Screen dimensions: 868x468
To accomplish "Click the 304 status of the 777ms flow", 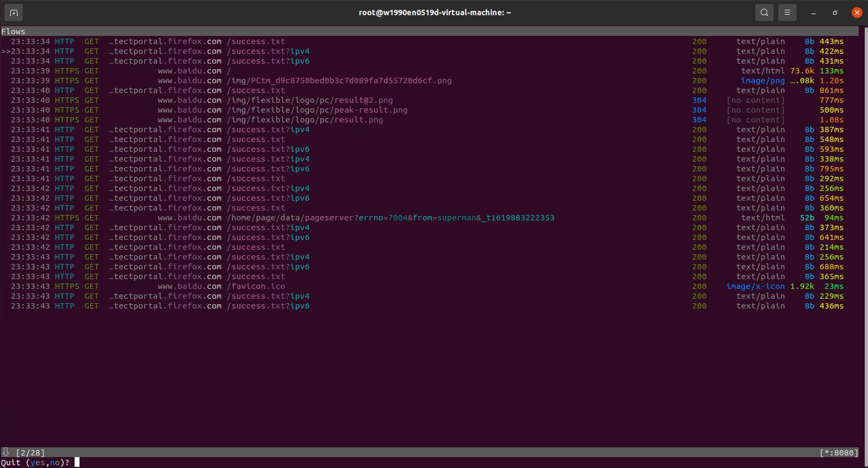I will (699, 100).
